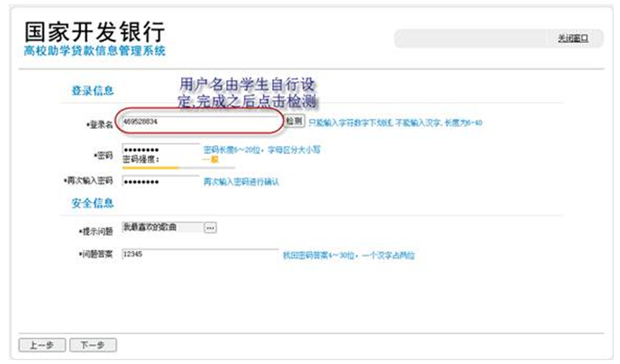Go back with the 上一步 button
The height and width of the screenshot is (364, 620).
click(40, 344)
